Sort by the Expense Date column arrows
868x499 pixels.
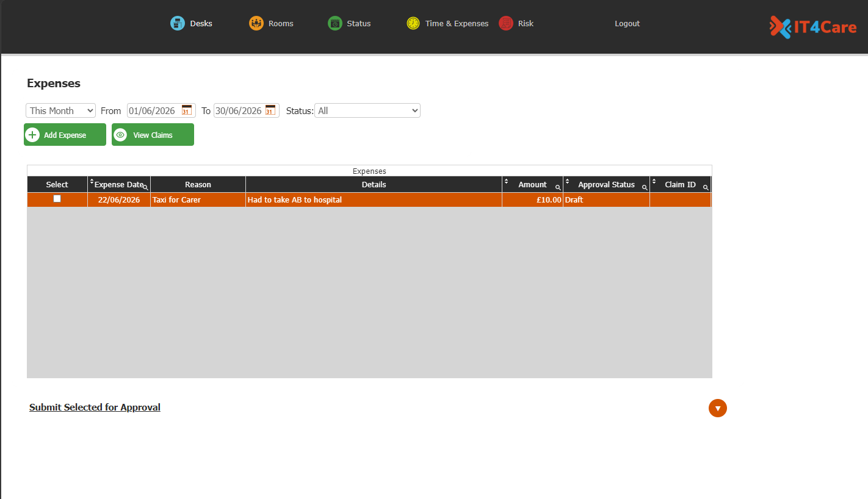[92, 182]
